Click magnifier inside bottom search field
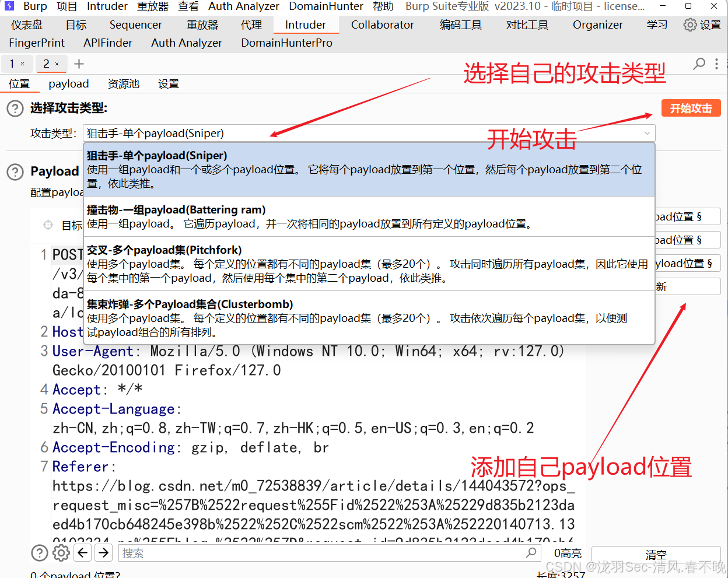The height and width of the screenshot is (578, 728). pyautogui.click(x=531, y=552)
